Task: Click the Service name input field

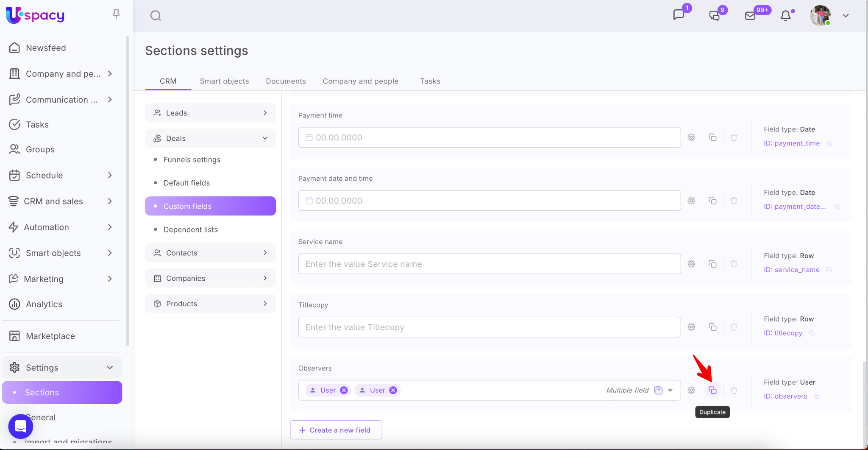Action: (489, 264)
